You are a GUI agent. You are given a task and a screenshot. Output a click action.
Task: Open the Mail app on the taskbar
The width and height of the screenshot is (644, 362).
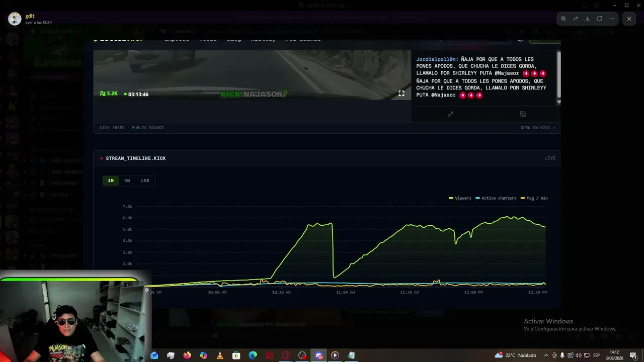[x=154, y=355]
